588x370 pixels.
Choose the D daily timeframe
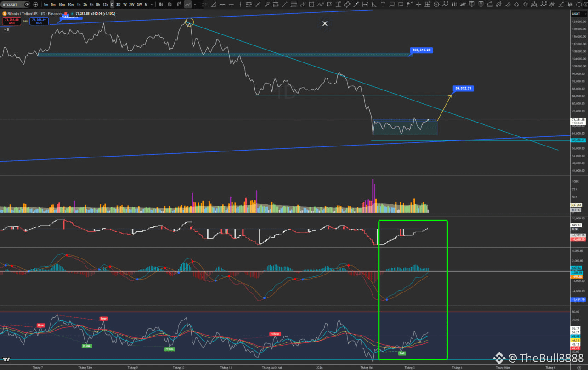[x=112, y=4]
